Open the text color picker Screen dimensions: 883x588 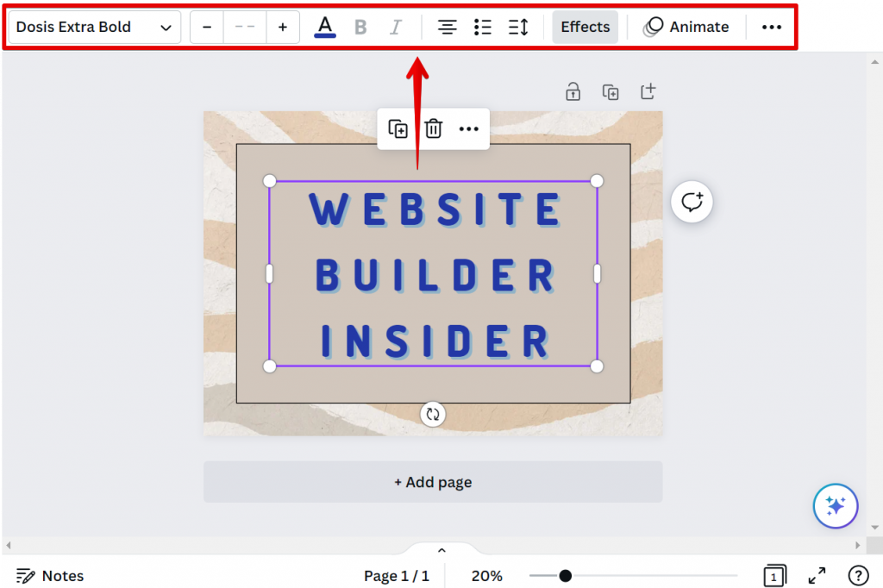[325, 27]
